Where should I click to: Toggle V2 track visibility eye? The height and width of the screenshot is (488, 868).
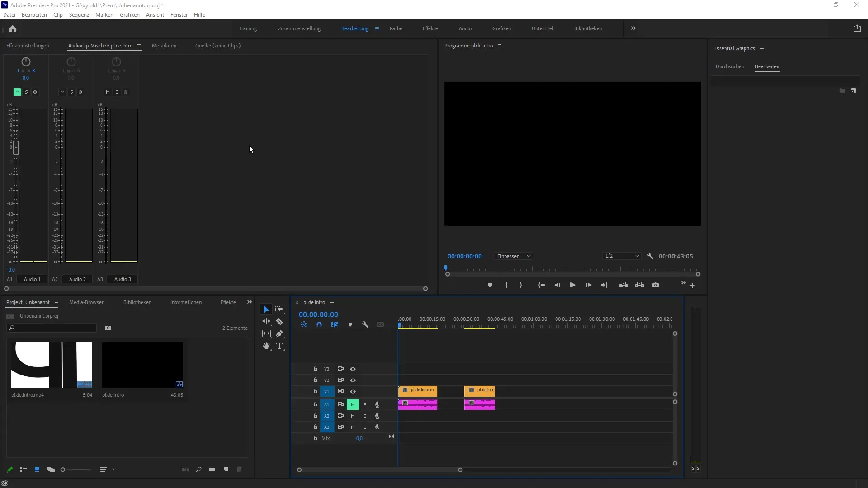[353, 380]
